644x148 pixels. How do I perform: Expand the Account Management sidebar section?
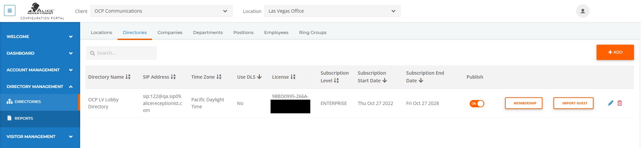coord(40,70)
